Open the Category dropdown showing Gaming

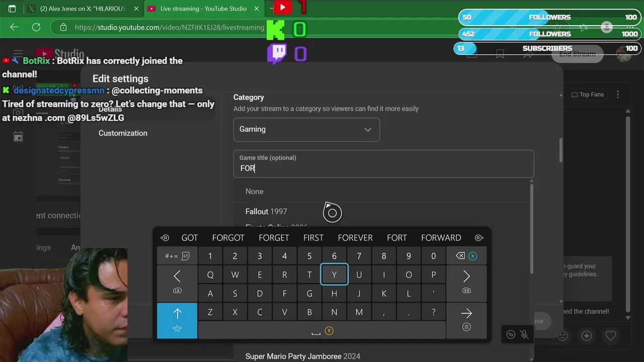tap(306, 129)
